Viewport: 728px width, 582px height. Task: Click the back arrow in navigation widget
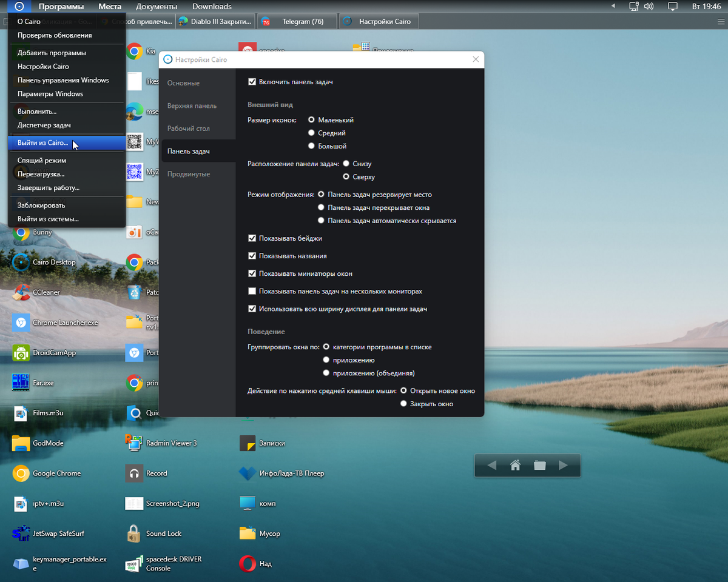[x=492, y=466]
